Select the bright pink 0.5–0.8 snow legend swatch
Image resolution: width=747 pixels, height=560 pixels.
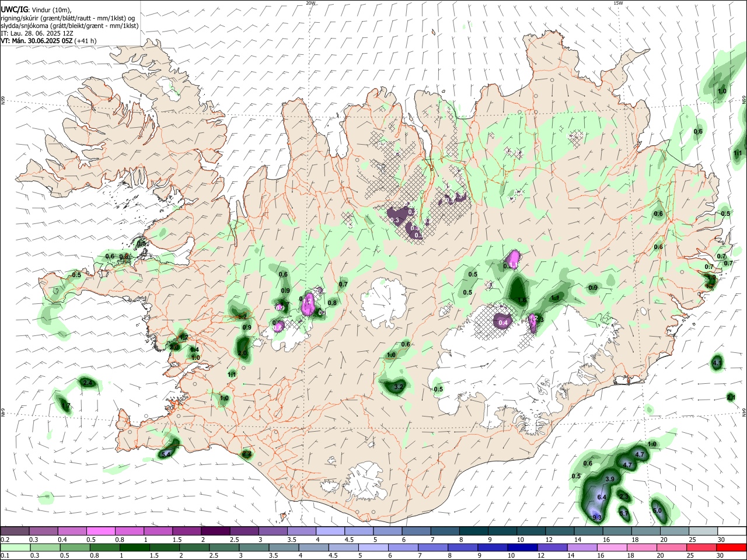tap(100, 531)
